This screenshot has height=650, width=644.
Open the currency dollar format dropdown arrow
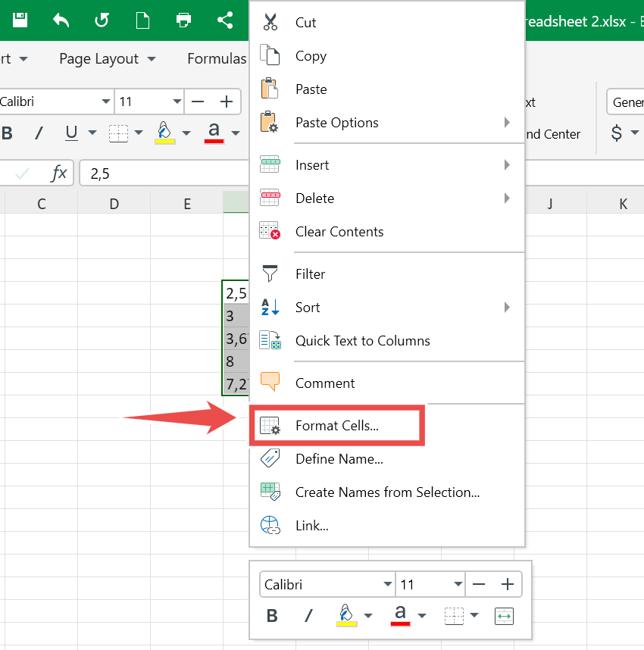point(634,133)
